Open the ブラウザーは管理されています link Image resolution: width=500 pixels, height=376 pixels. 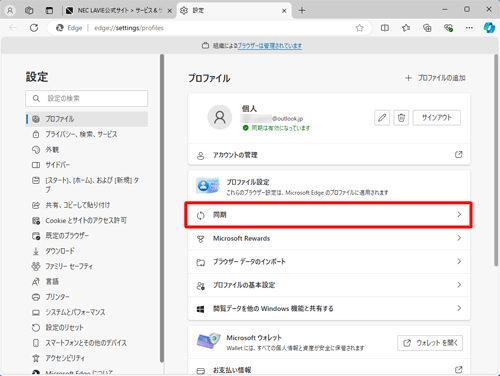(x=270, y=46)
